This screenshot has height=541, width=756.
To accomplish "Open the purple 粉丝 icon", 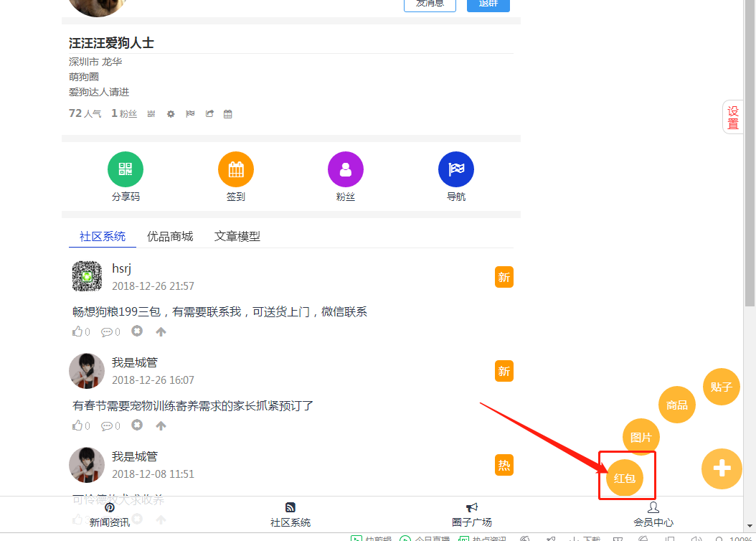I will (346, 170).
